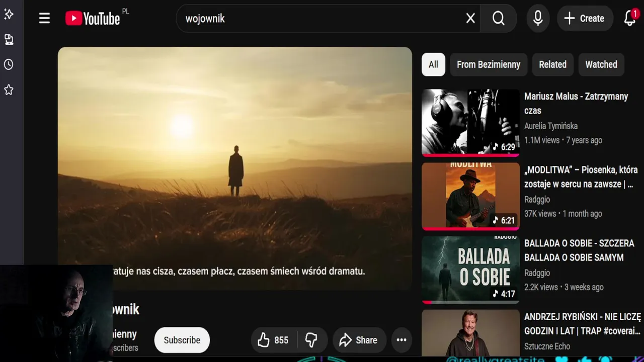Like the video with 855 likes

pos(273,340)
